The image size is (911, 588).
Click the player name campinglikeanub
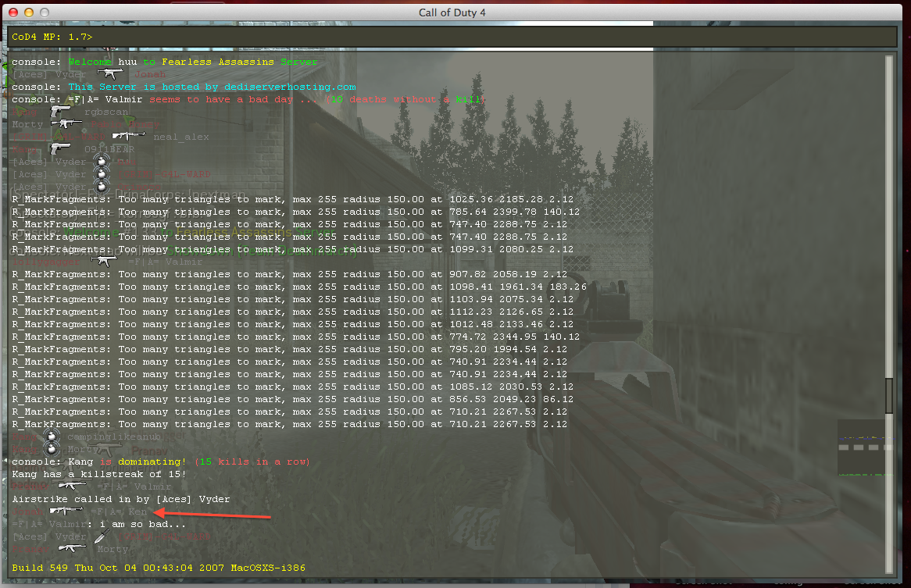pyautogui.click(x=113, y=437)
